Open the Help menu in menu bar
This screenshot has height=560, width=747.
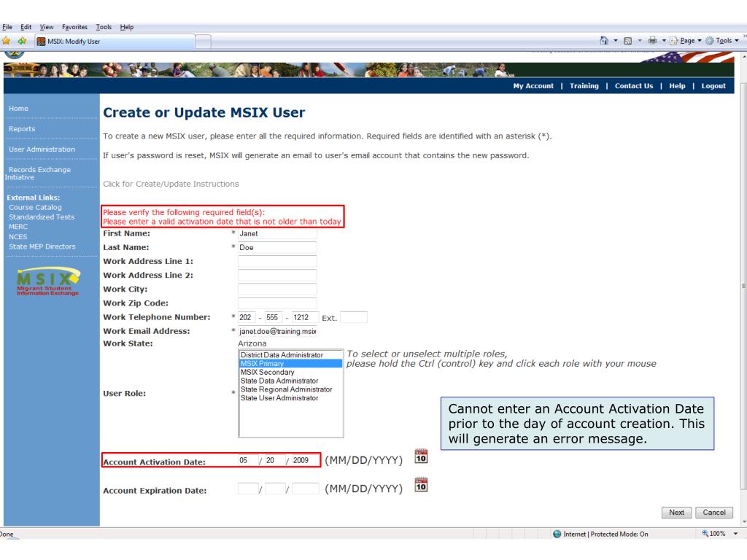[x=127, y=27]
